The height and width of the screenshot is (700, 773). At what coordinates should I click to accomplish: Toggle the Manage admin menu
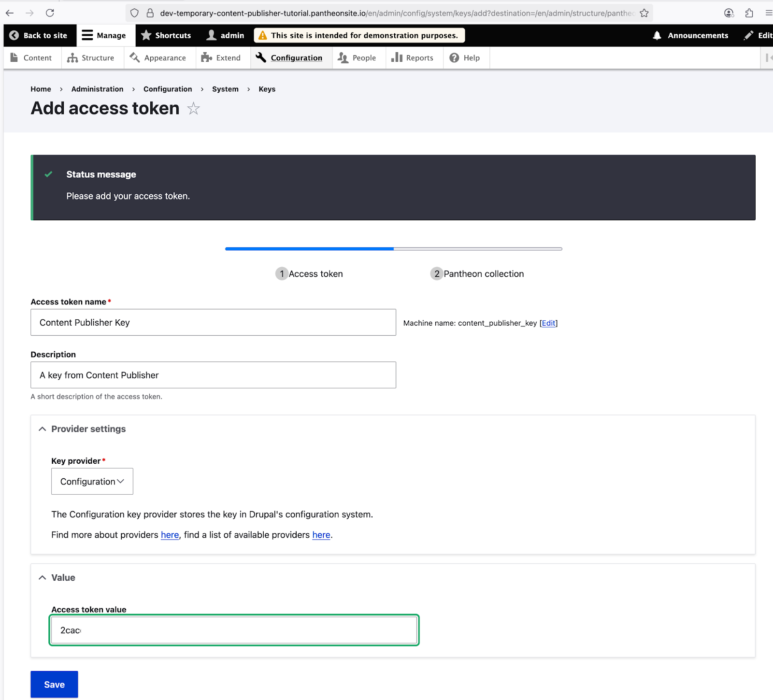(104, 35)
